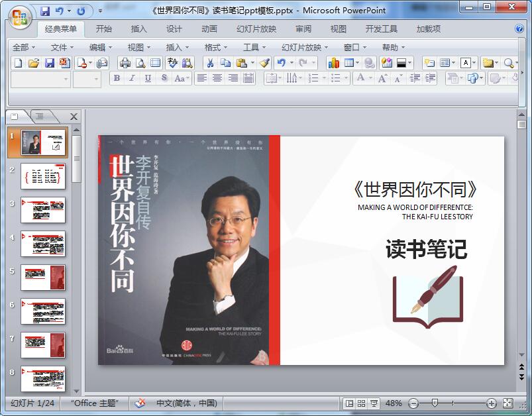Select slide 5 thumbnail
The height and width of the screenshot is (416, 532).
point(43,278)
